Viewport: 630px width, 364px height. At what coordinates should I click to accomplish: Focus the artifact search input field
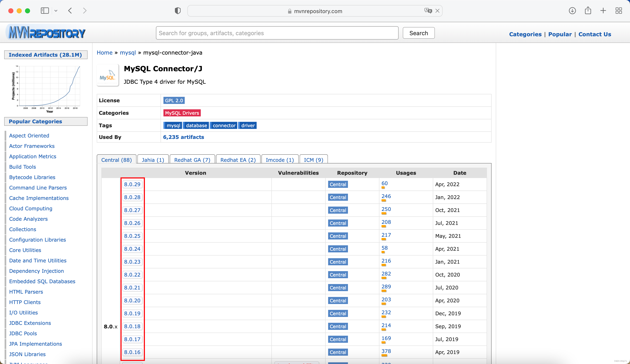click(x=277, y=33)
